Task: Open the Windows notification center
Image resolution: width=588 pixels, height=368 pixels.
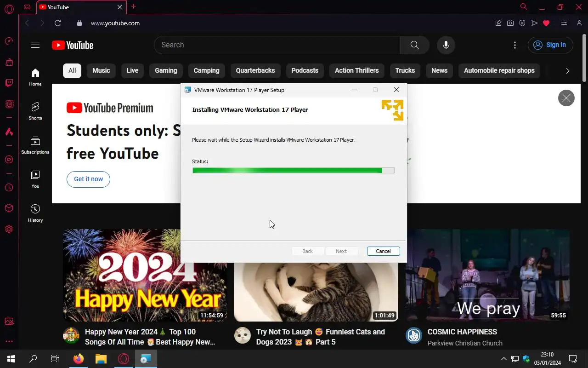Action: pyautogui.click(x=573, y=359)
